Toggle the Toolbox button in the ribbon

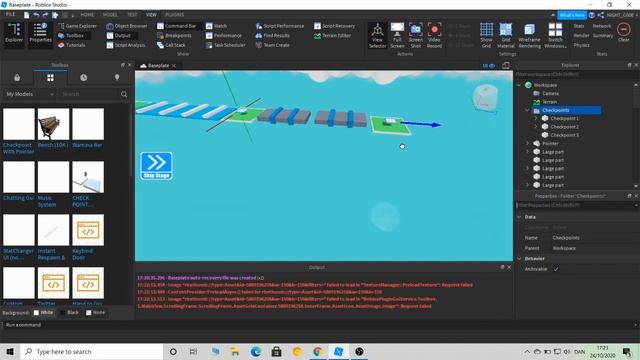click(x=71, y=36)
